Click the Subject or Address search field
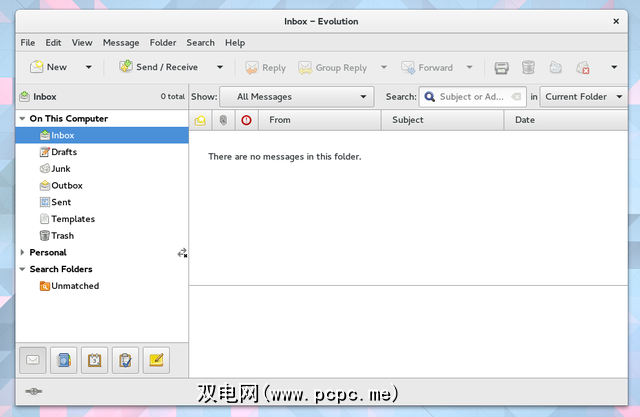Screen dimensions: 640x417 pyautogui.click(x=471, y=97)
